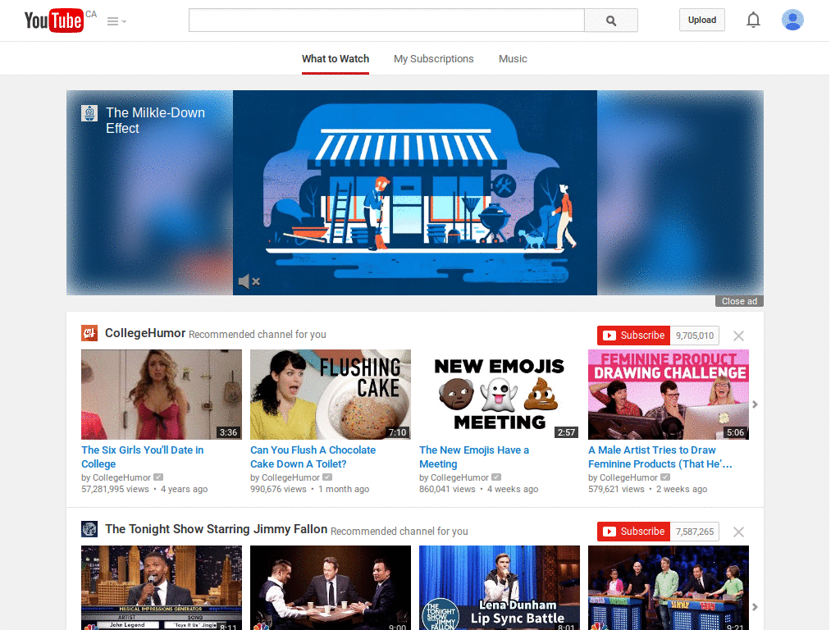Viewport: 840px width, 630px height.
Task: Switch to My Subscriptions tab
Action: point(433,59)
